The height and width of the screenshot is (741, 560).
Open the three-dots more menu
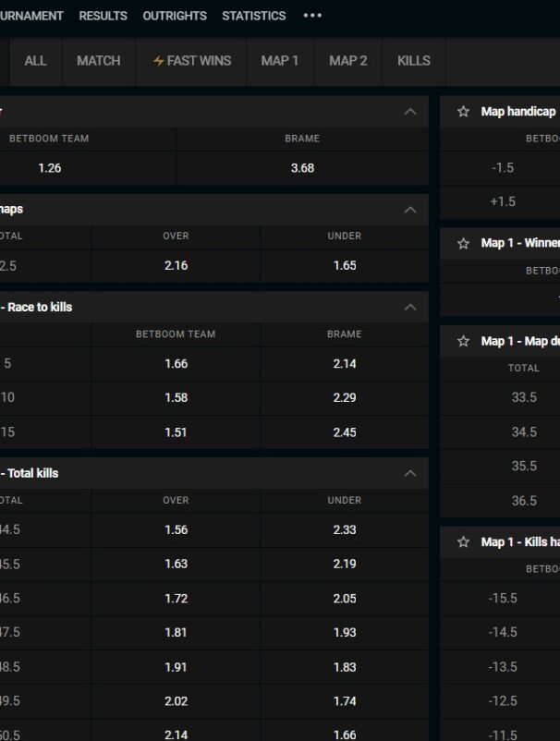pos(312,16)
